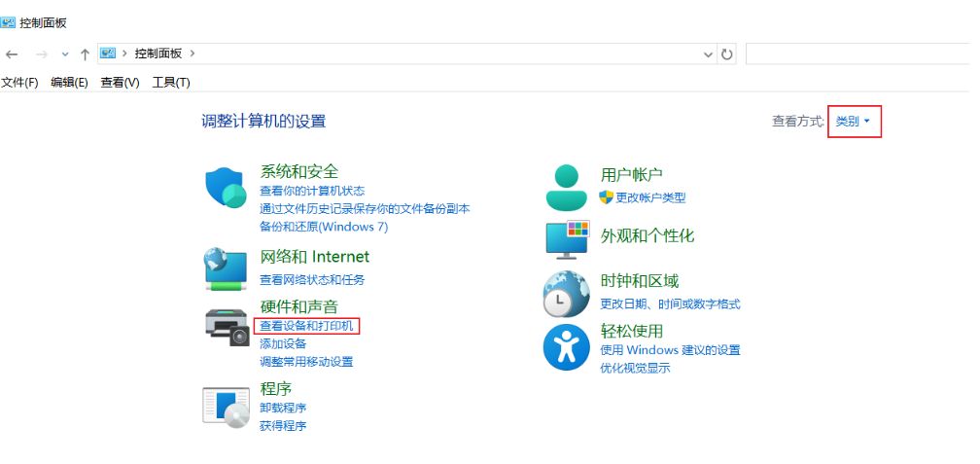The width and height of the screenshot is (980, 464).
Task: Go up one level with up arrow
Action: [x=86, y=54]
